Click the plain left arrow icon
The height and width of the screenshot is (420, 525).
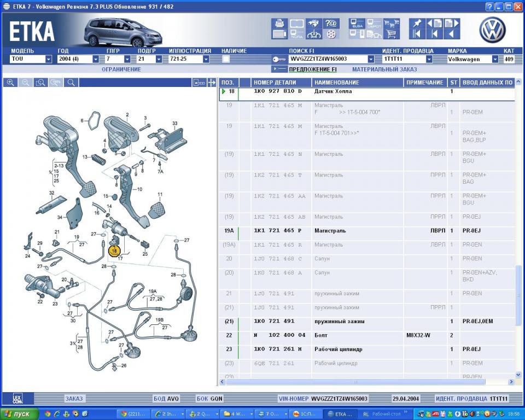coord(451,34)
